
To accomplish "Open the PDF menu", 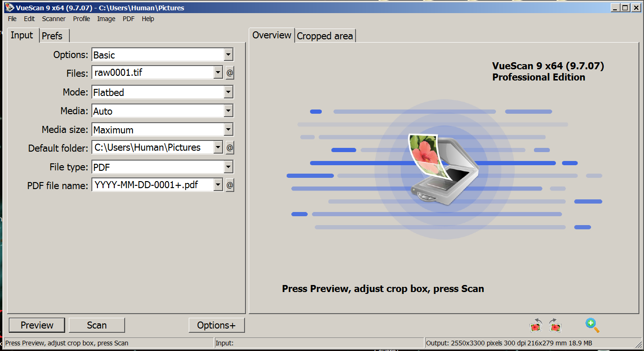I will [x=128, y=19].
